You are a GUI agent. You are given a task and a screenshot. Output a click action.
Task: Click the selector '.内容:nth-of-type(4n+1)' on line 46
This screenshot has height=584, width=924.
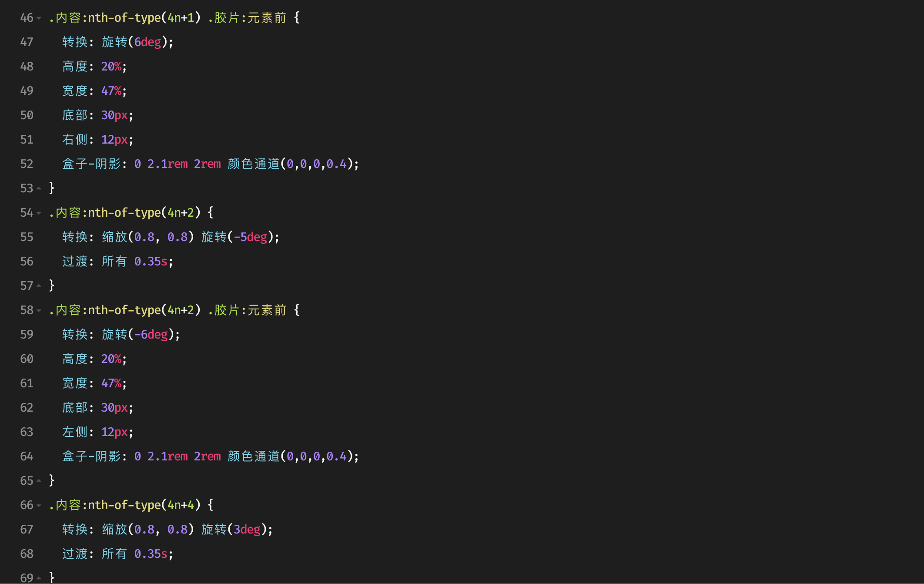[125, 18]
